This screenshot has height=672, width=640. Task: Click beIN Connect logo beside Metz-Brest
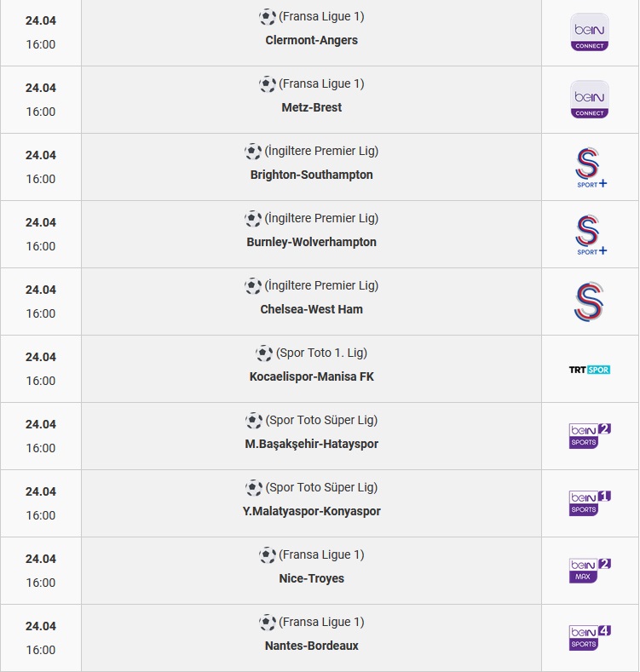point(590,100)
